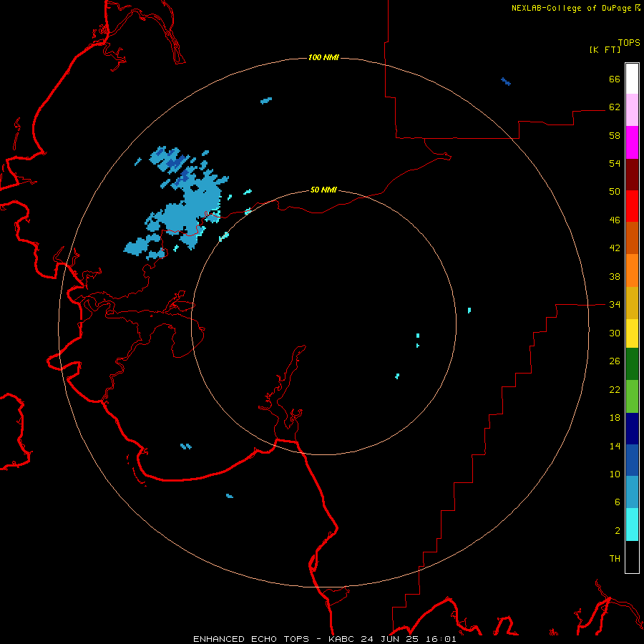Viewport: 644px width, 644px height.
Task: Select the light pink legend color band
Action: tap(632, 110)
